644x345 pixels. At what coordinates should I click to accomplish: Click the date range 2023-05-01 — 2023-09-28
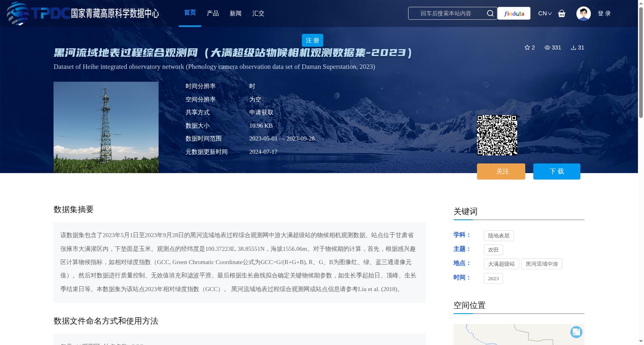click(282, 138)
